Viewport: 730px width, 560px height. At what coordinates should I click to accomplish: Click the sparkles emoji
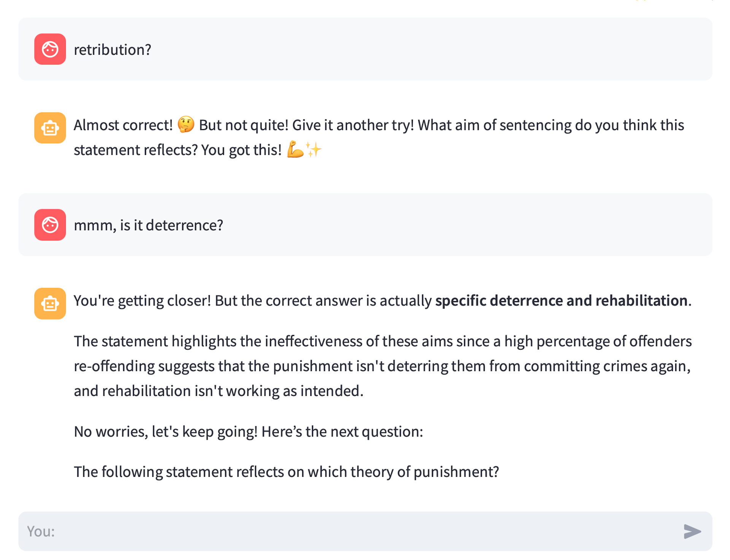pos(314,149)
